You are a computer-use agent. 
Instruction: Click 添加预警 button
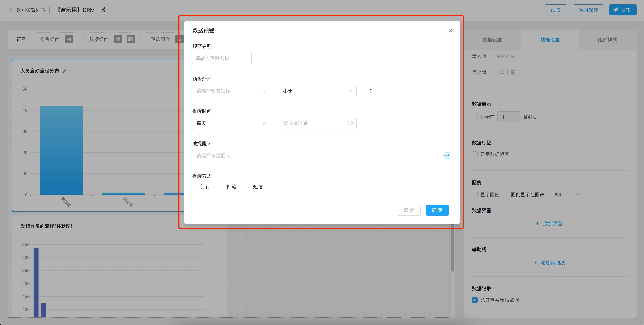550,224
